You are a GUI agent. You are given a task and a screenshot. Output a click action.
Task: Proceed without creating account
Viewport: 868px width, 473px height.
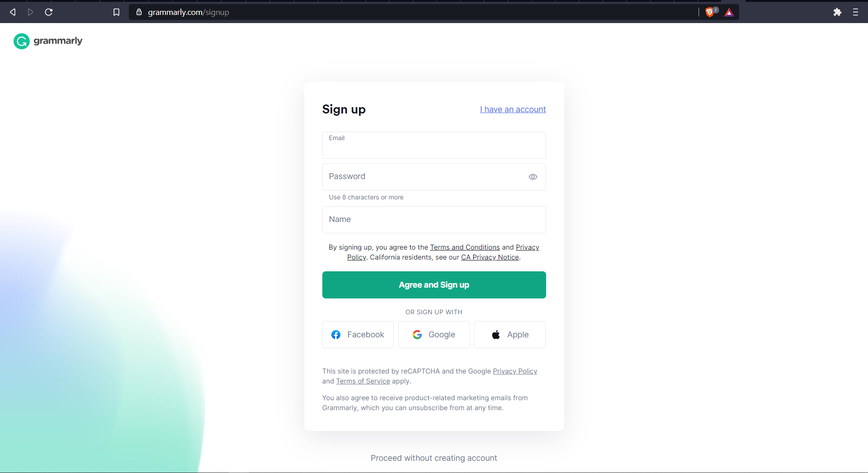(434, 458)
